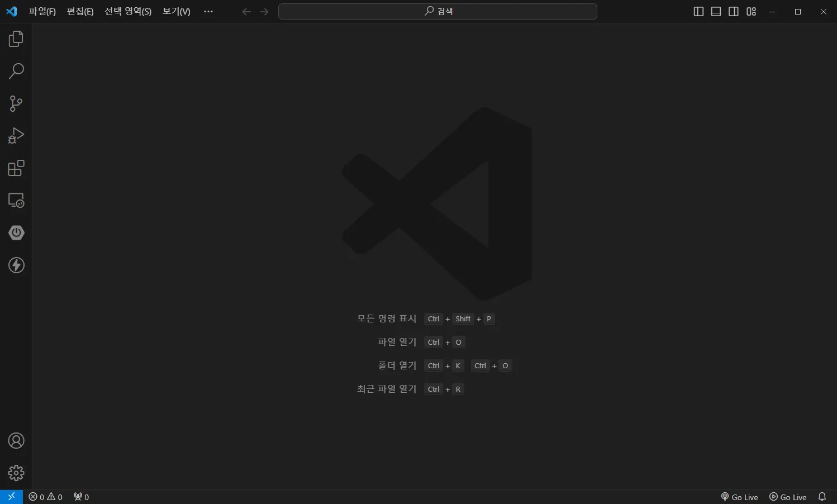Image resolution: width=837 pixels, height=504 pixels.
Task: Open the Explorer view in the activity bar
Action: pos(16,39)
